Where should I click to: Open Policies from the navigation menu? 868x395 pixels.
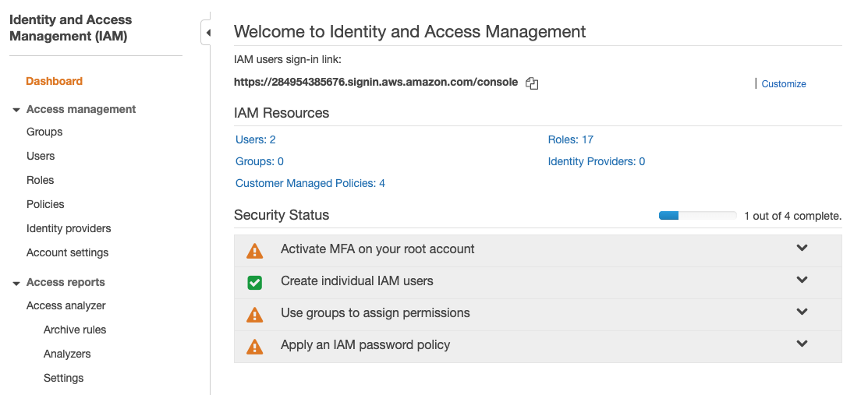click(45, 204)
